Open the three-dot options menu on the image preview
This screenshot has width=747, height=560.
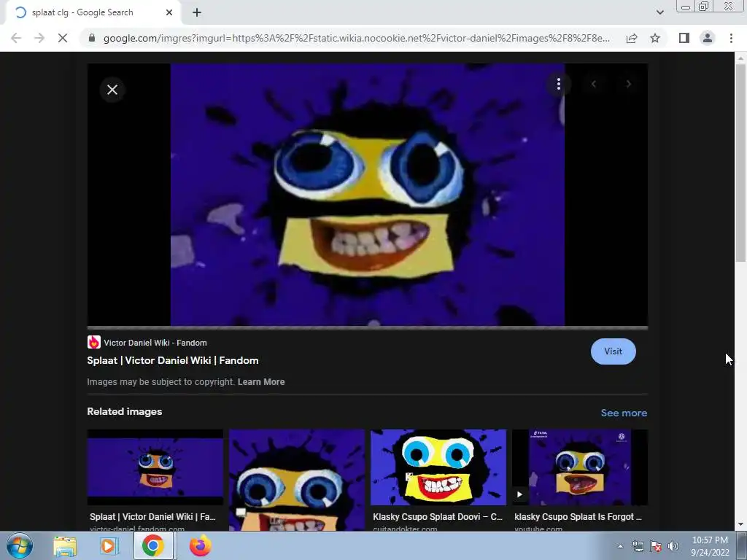coord(558,85)
